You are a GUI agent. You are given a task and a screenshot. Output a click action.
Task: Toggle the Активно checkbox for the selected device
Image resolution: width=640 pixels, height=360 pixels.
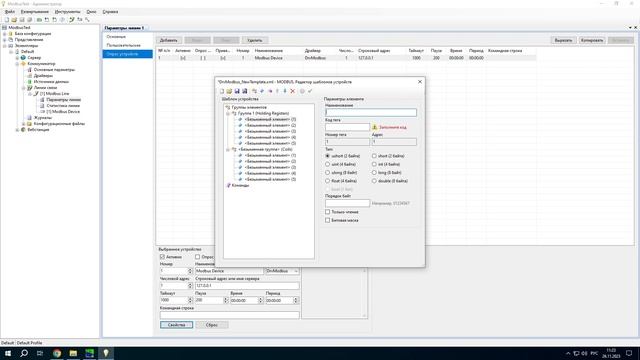click(x=162, y=257)
